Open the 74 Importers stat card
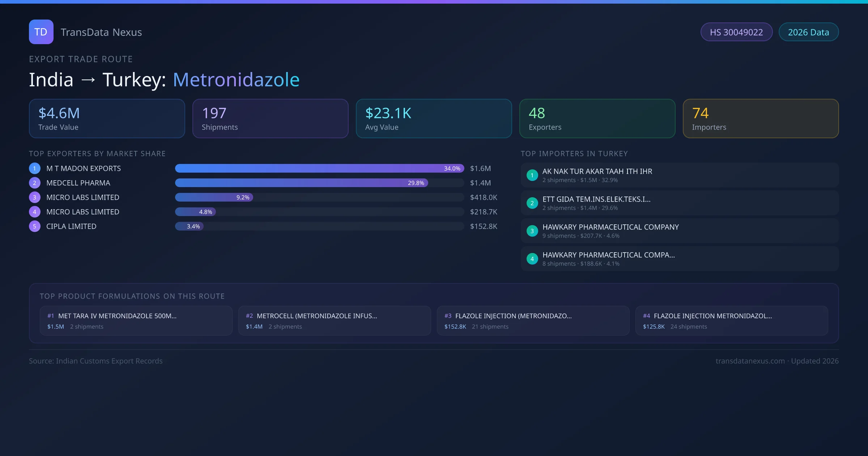Screen dimensions: 868x456 (x=761, y=119)
